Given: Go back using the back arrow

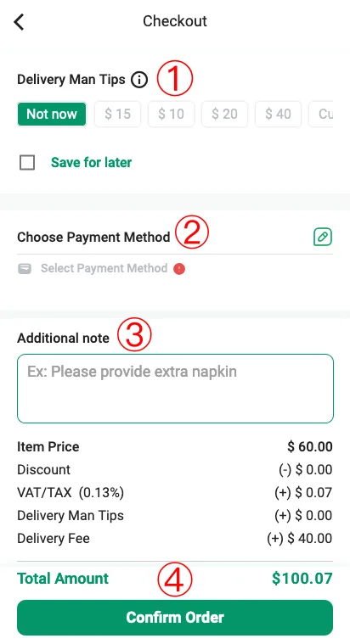Looking at the screenshot, I should (x=19, y=22).
